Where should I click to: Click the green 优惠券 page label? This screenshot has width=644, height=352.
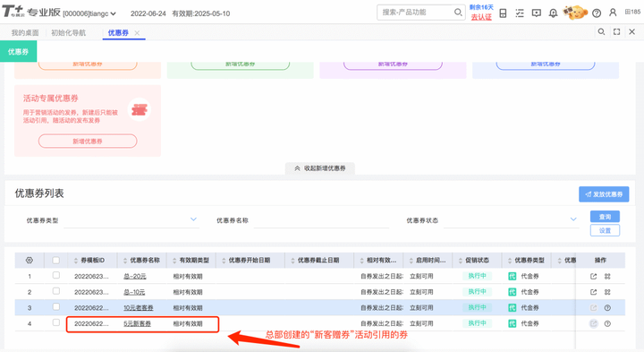(x=18, y=52)
